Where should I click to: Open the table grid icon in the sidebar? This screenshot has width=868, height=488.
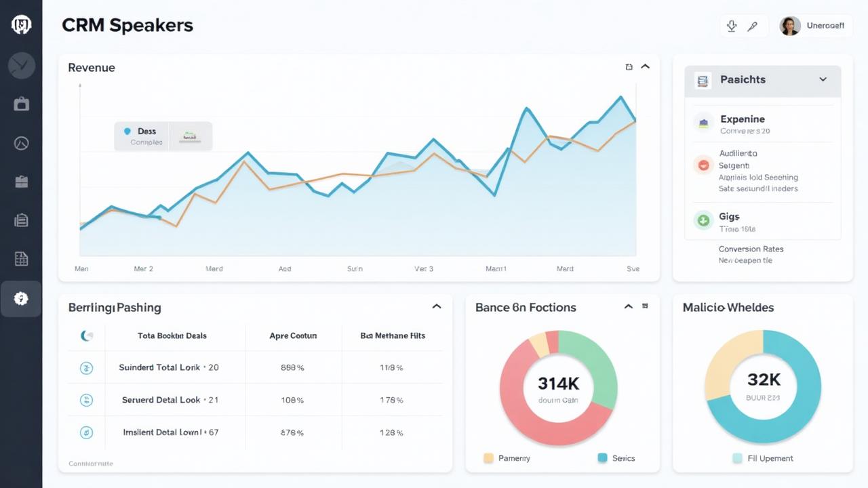[21, 258]
